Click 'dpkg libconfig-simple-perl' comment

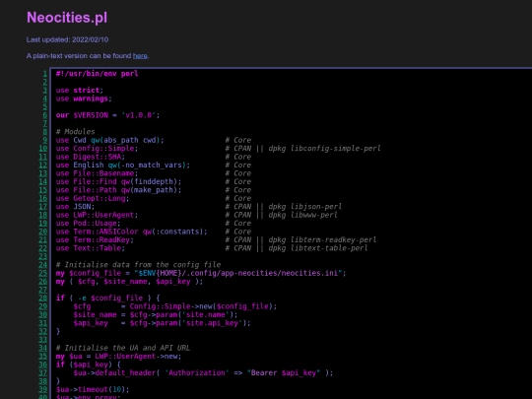coord(324,148)
